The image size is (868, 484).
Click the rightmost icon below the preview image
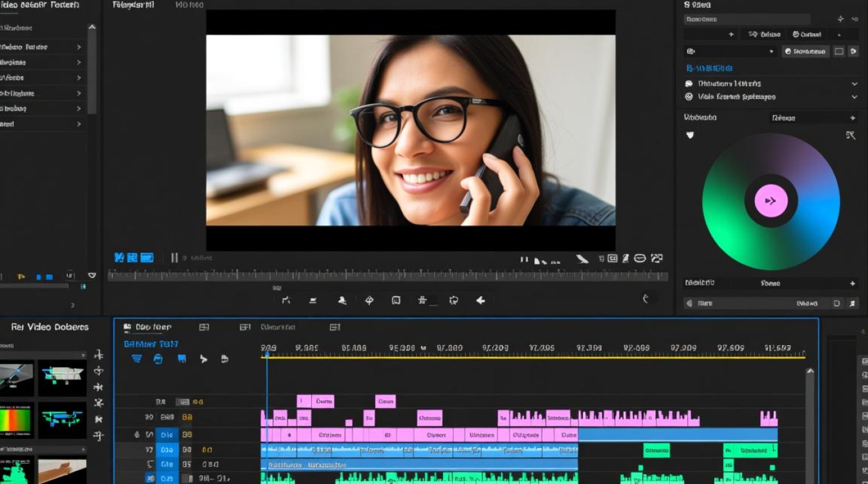[657, 259]
